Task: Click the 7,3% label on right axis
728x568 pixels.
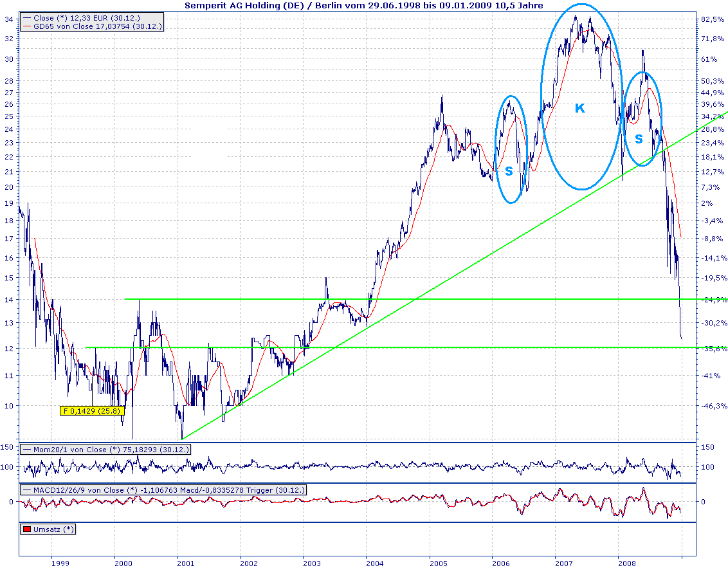Action: coord(711,187)
